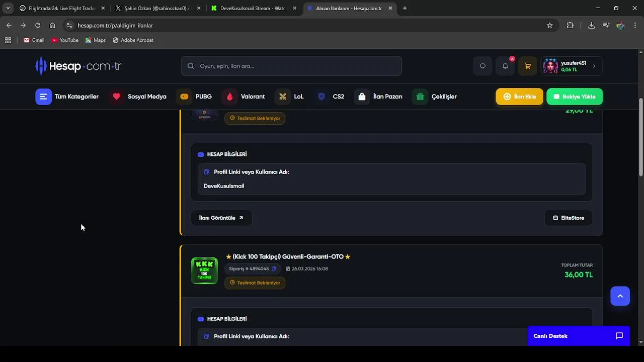The height and width of the screenshot is (362, 644).
Task: Click the page vertical scrollbar thumb
Action: coord(641,137)
